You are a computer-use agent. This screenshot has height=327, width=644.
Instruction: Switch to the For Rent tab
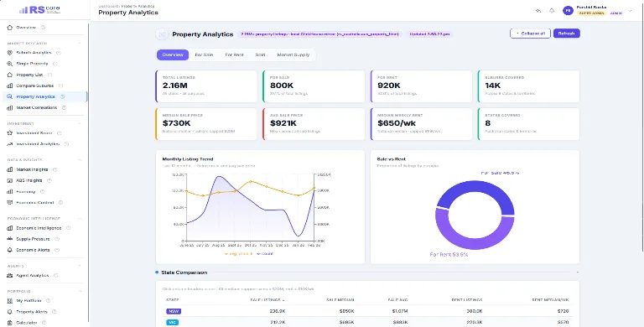coord(234,54)
